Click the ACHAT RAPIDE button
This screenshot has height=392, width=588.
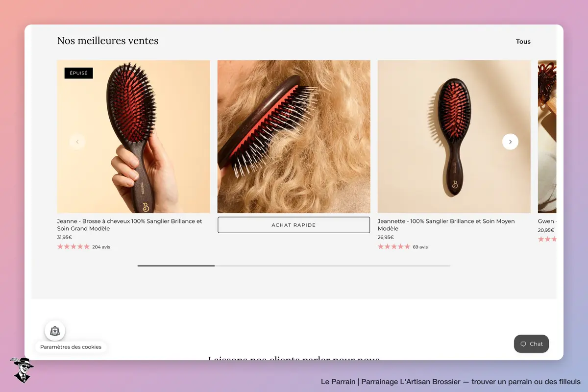pyautogui.click(x=294, y=225)
